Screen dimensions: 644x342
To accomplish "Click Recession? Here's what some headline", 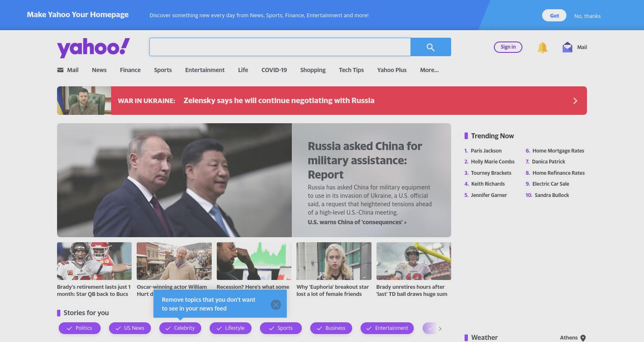I will [x=253, y=287].
